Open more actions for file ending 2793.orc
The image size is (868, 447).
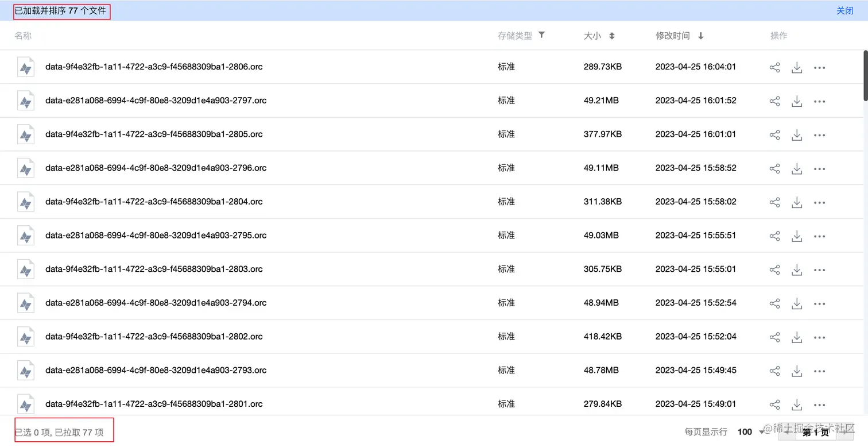pyautogui.click(x=819, y=372)
